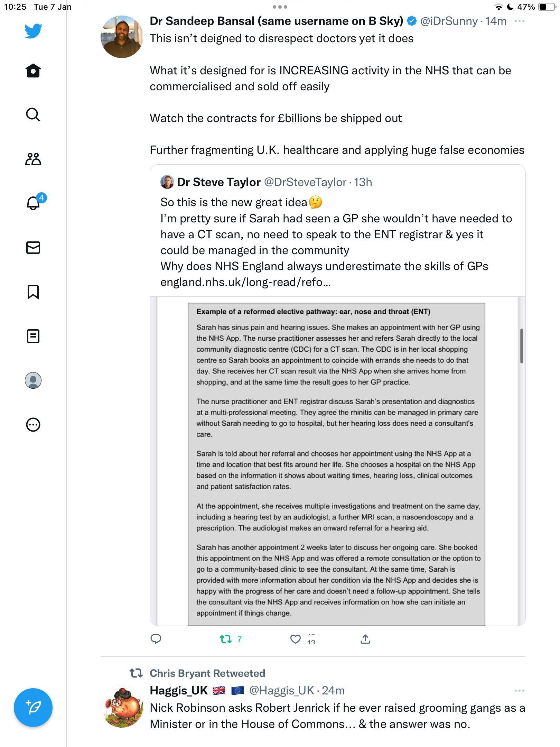Click the Twitter bird logo
This screenshot has width=560, height=747.
[x=33, y=31]
